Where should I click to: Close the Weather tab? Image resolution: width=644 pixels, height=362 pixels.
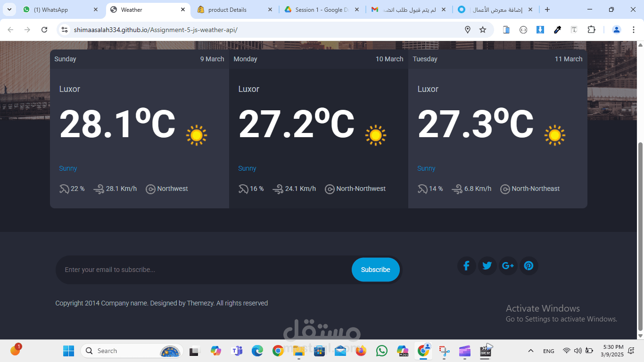pyautogui.click(x=183, y=9)
